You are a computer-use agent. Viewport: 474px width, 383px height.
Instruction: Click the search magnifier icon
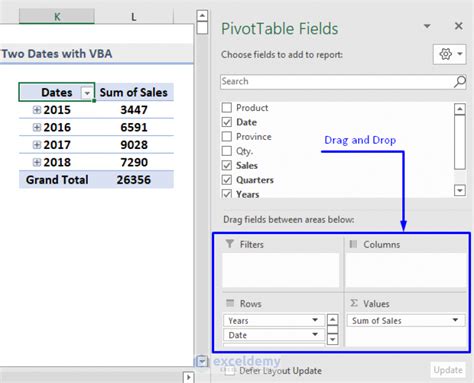tap(460, 81)
